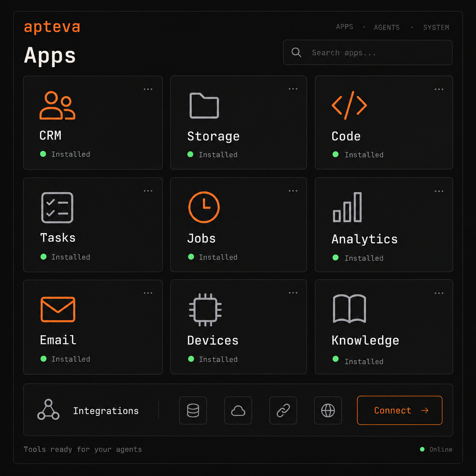Image resolution: width=476 pixels, height=476 pixels.
Task: Click the Online status indicator
Action: 436,449
